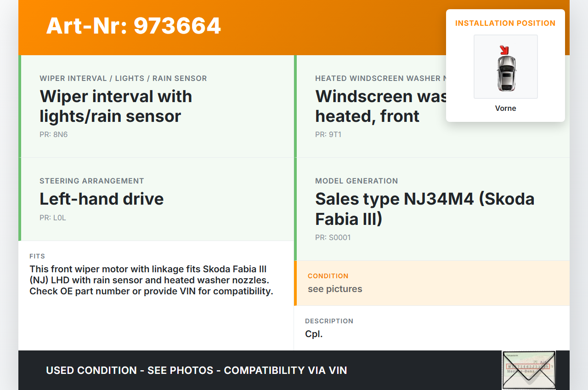This screenshot has width=588, height=390.
Task: Click the 'Cpl.' description value
Action: [x=314, y=334]
